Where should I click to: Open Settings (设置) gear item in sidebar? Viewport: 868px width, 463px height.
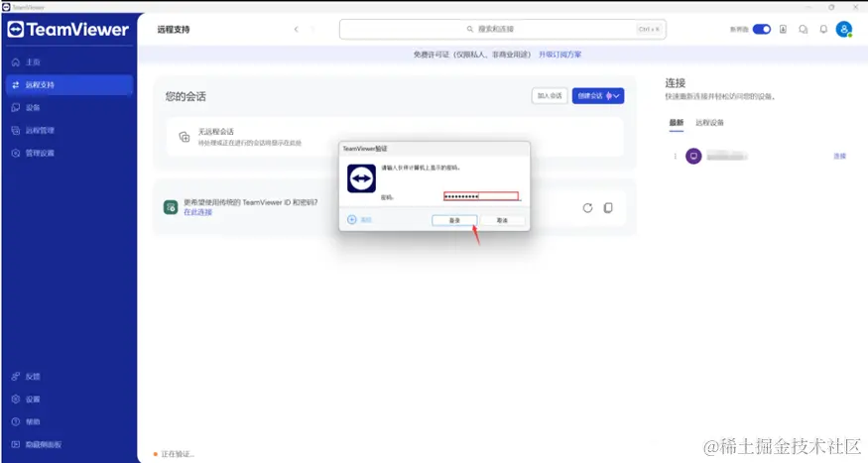coord(69,399)
